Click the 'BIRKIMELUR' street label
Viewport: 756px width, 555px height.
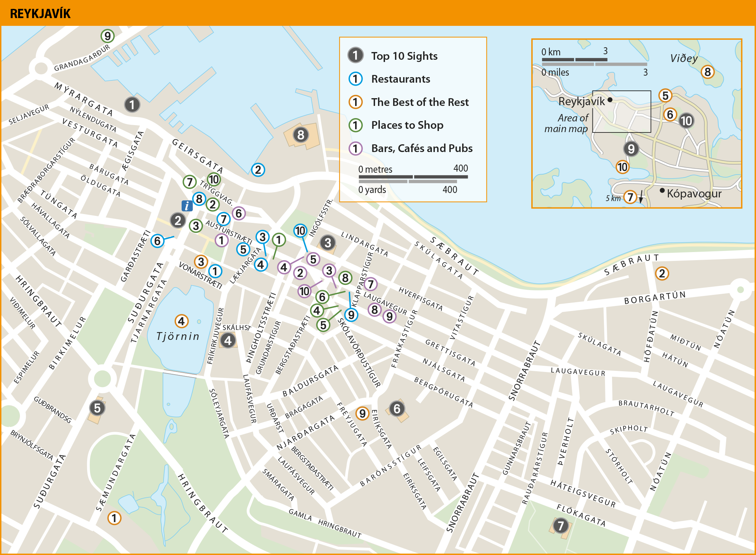68,343
